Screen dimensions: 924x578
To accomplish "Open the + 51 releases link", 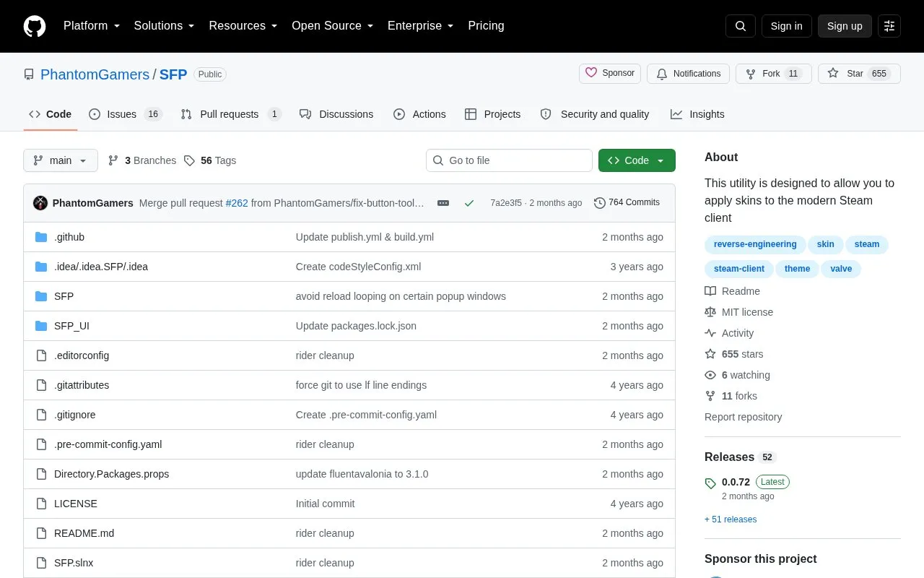I will pos(731,519).
